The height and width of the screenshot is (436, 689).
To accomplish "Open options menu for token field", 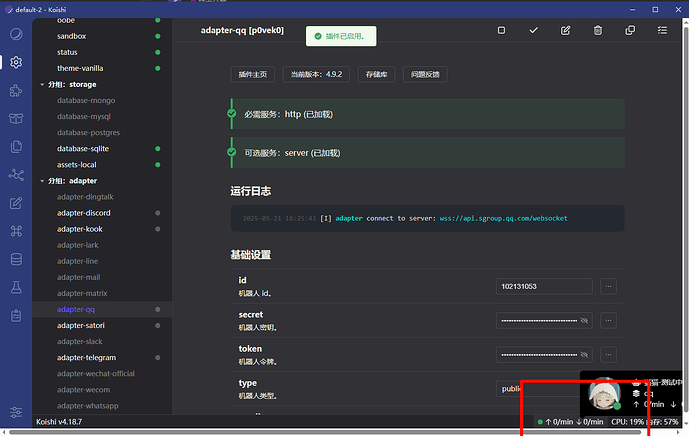I will pyautogui.click(x=609, y=355).
